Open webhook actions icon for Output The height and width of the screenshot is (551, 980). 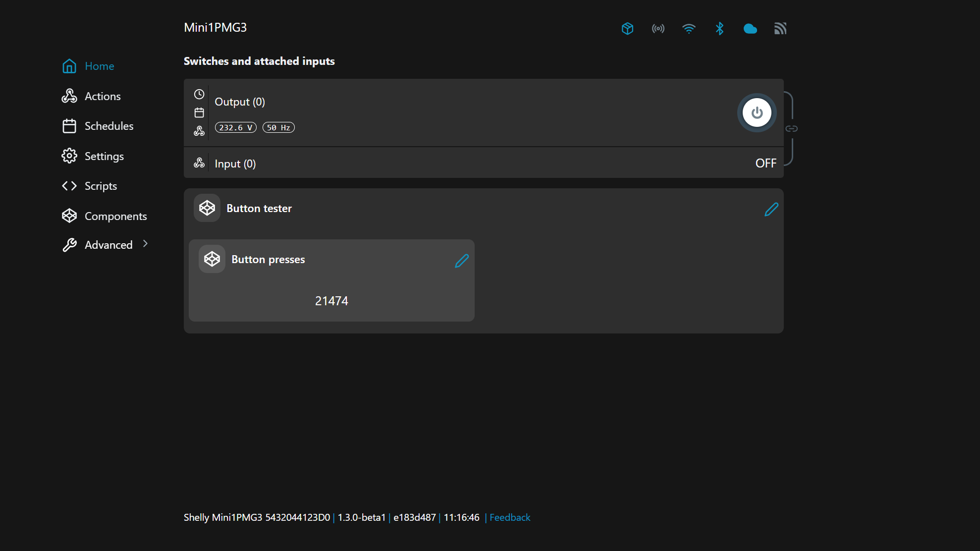click(x=199, y=131)
